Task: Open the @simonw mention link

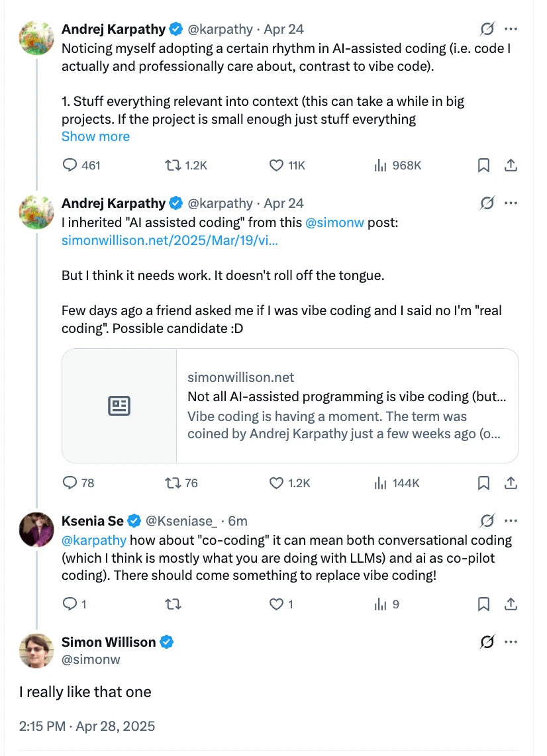Action: pos(335,222)
